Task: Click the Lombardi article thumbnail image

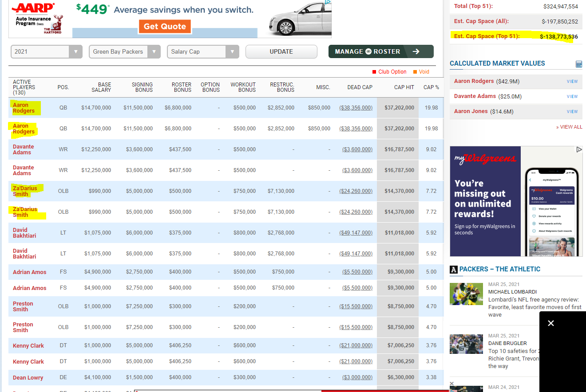Action: pyautogui.click(x=466, y=294)
